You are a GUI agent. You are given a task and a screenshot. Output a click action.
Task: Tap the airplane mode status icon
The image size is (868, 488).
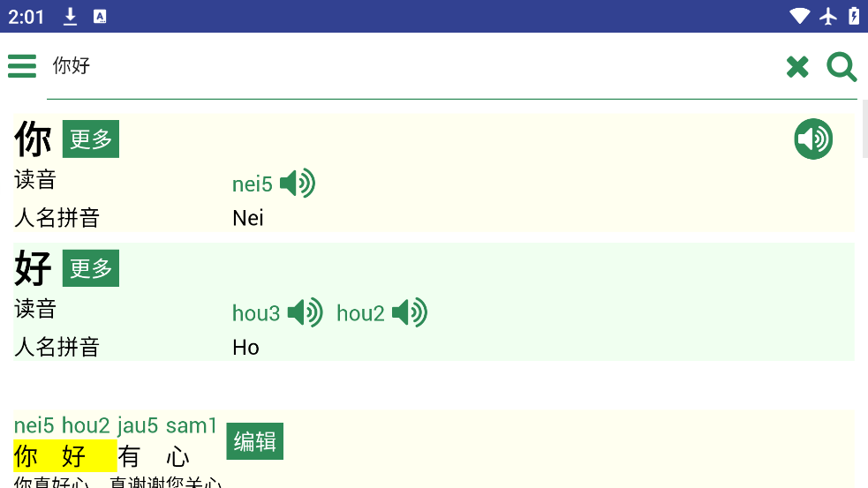coord(827,16)
